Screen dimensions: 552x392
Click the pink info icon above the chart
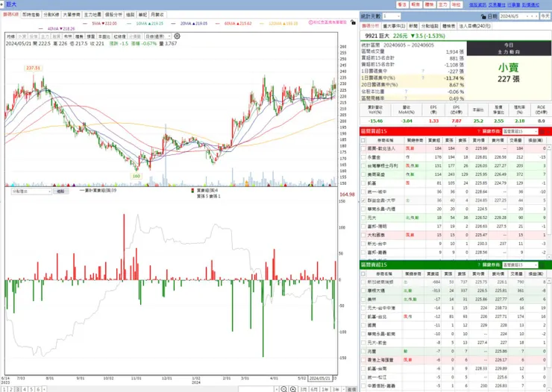tap(311, 22)
